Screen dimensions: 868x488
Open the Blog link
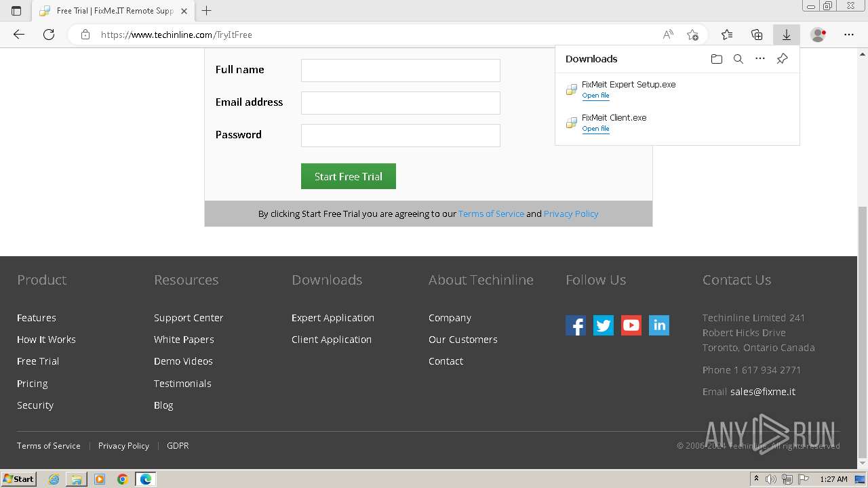163,405
